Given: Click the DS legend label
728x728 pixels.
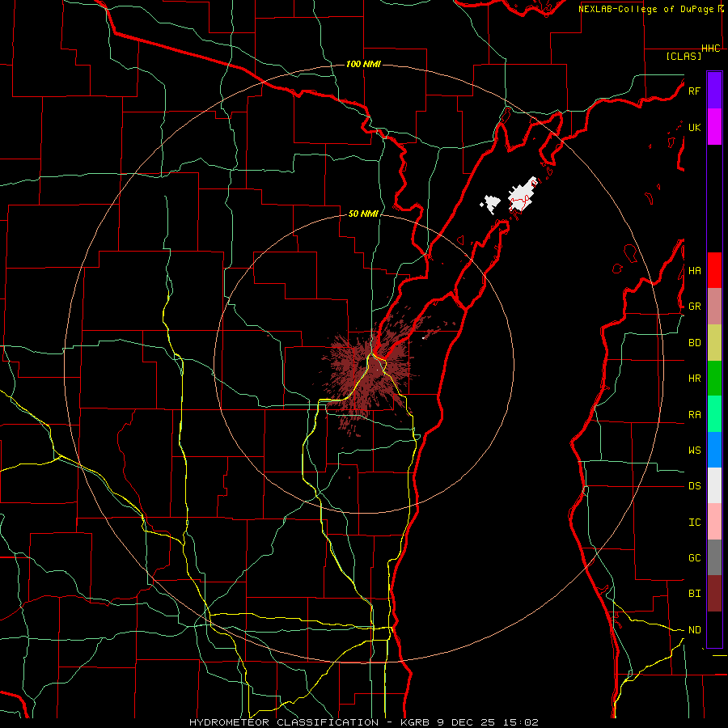Looking at the screenshot, I should 694,485.
